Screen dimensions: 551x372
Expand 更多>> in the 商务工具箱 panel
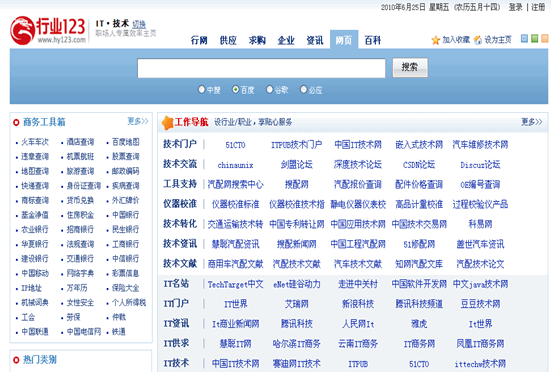(x=138, y=122)
